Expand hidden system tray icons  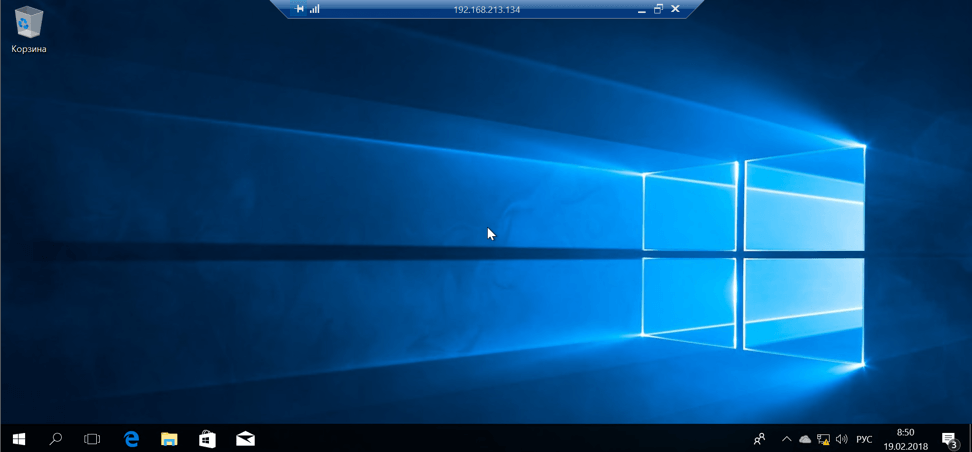pos(786,439)
